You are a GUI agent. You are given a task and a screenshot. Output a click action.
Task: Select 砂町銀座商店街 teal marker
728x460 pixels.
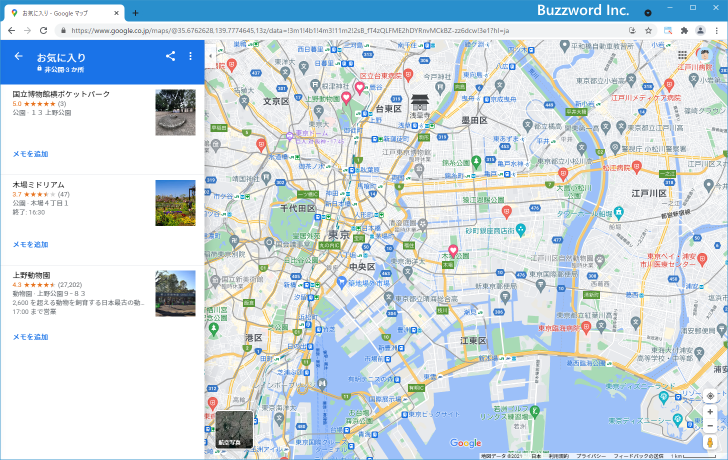[521, 229]
